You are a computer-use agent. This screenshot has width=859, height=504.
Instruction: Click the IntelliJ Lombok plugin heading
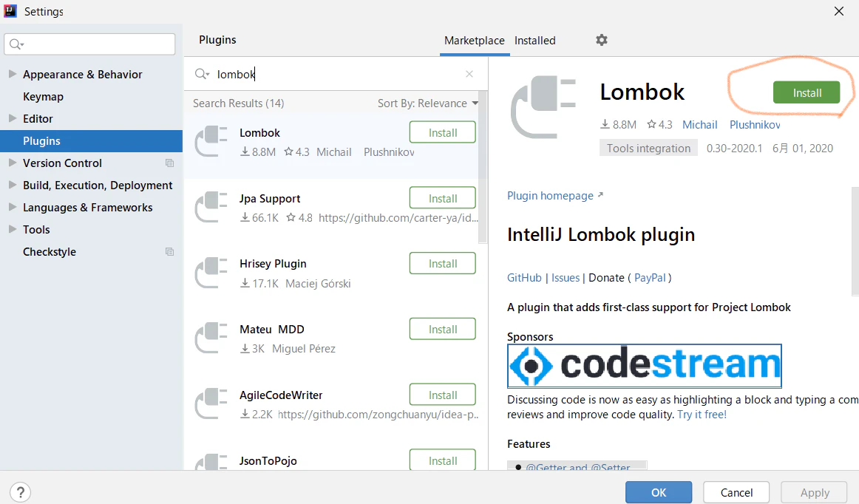601,234
